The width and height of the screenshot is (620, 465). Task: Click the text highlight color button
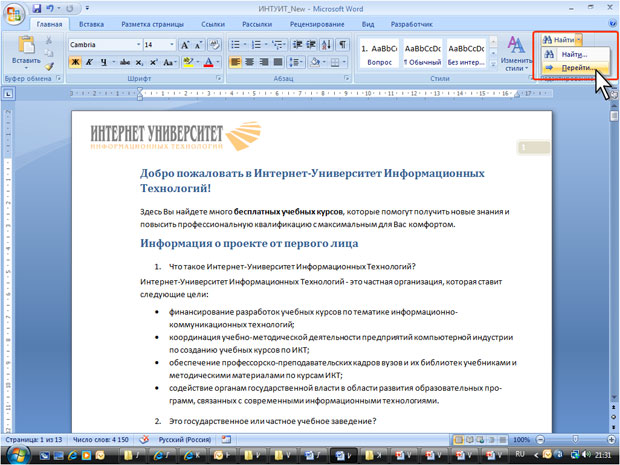coord(189,62)
